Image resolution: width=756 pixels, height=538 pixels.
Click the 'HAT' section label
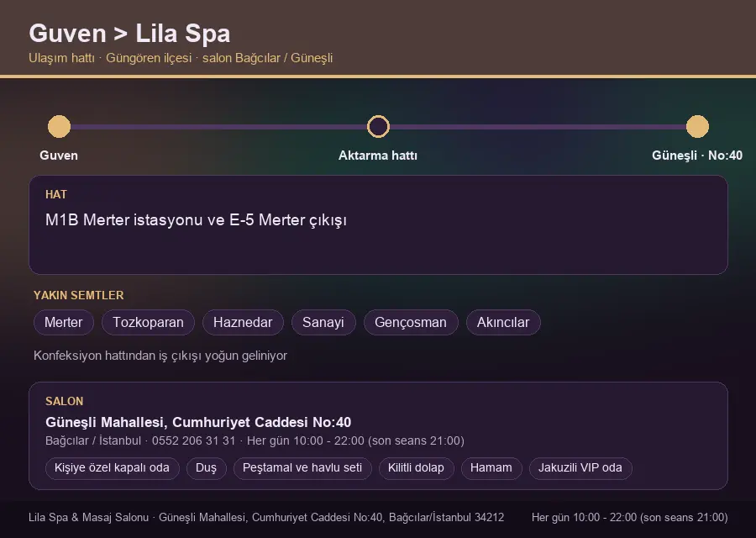coord(56,194)
